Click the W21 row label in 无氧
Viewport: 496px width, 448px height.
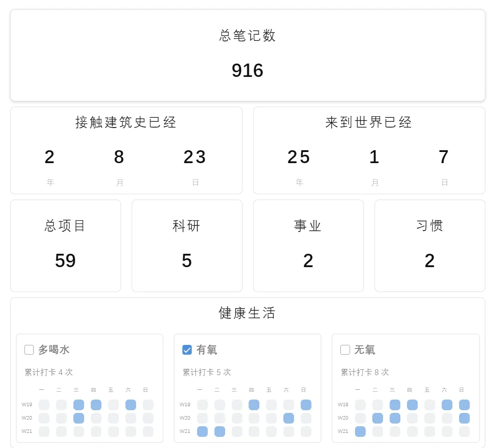pos(343,431)
